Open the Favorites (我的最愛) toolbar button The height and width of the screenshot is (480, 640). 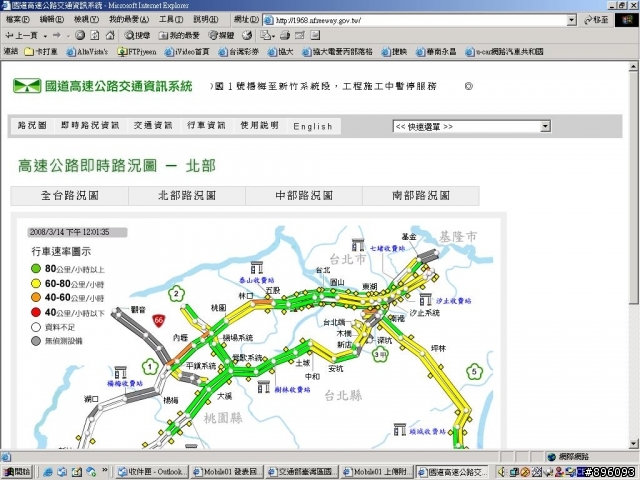pyautogui.click(x=179, y=36)
